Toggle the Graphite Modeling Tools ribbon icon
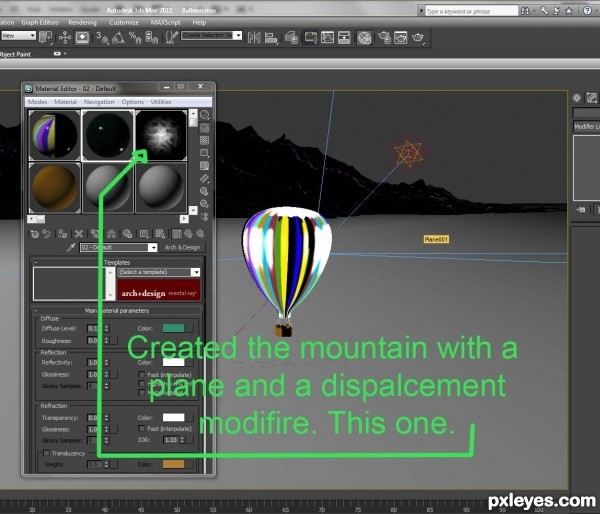 (x=311, y=38)
